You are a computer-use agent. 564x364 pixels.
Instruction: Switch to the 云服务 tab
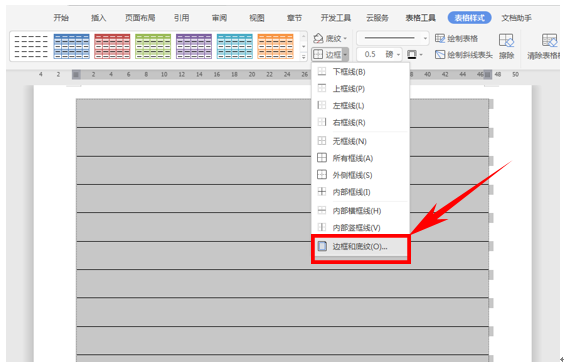point(377,18)
